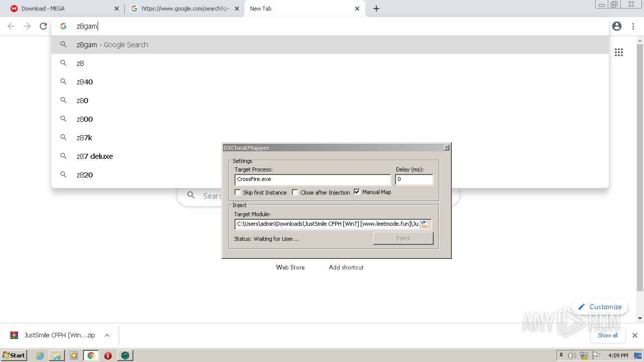Image resolution: width=644 pixels, height=362 pixels.
Task: Expand the download item options chevron
Action: (107, 335)
